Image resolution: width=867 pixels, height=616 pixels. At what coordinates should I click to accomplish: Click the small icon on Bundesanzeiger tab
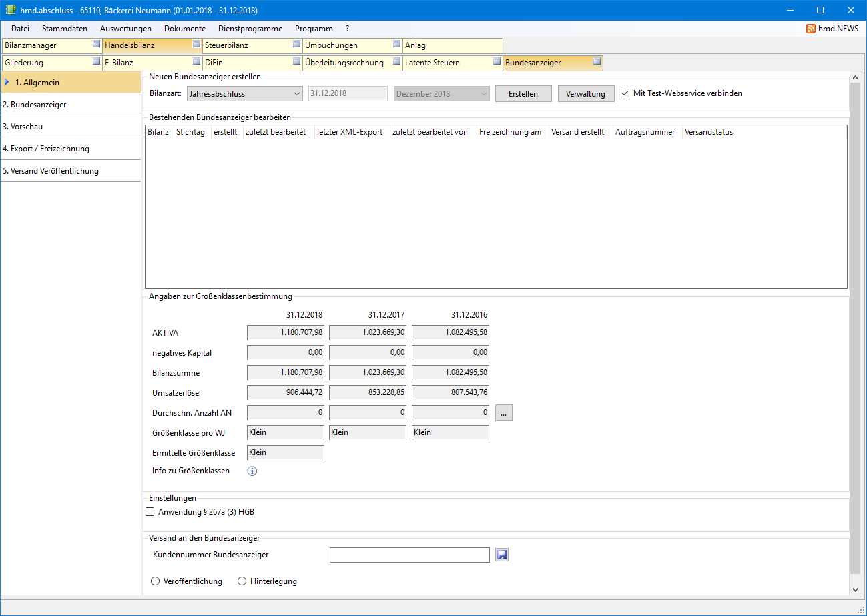[597, 62]
